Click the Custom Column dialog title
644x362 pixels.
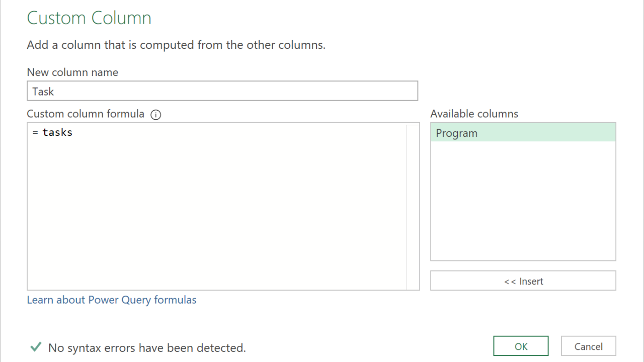[x=89, y=18]
